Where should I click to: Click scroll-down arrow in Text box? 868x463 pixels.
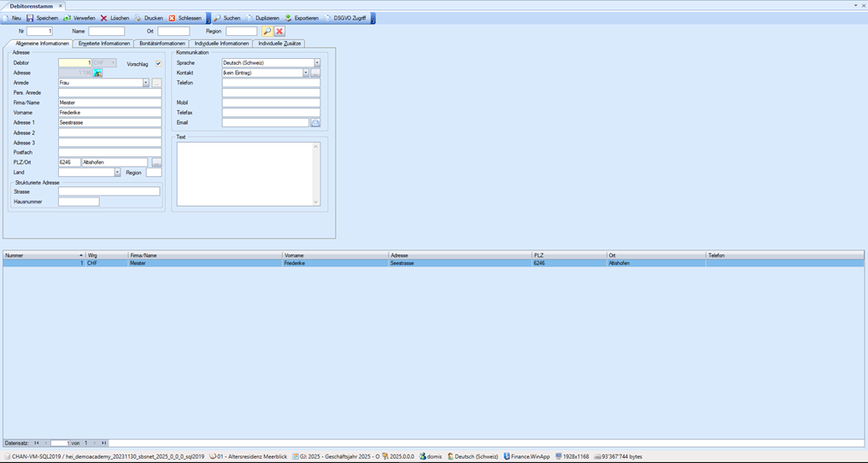316,202
